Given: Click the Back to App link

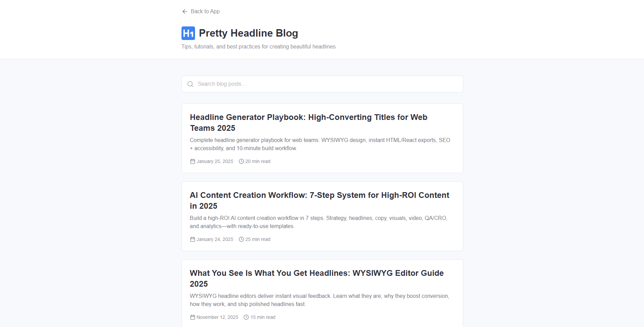Looking at the screenshot, I should coord(205,11).
